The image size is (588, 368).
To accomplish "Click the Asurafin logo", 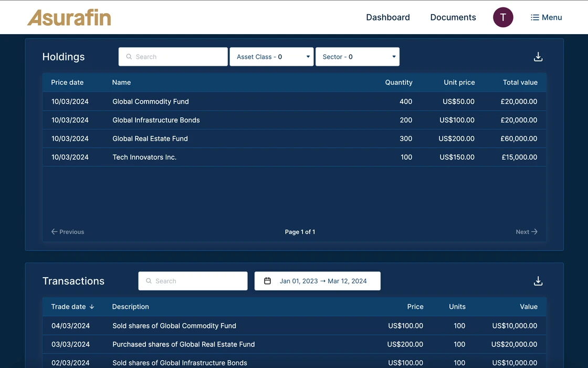I will [x=69, y=17].
